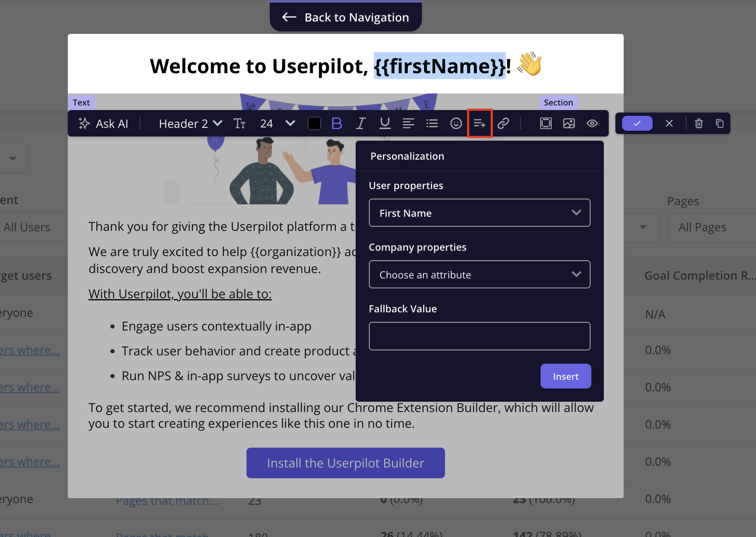Image resolution: width=756 pixels, height=537 pixels.
Task: Click the 'With Userpilot, you'll be able to:' text
Action: click(x=180, y=294)
